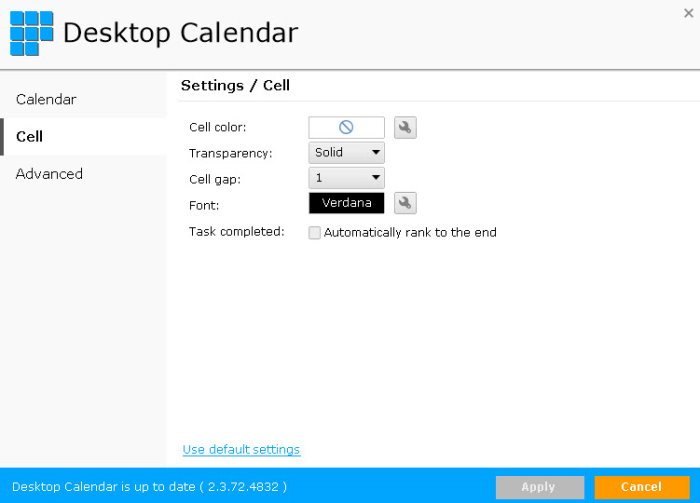Click the Desktop Calendar blue grid logo

[x=31, y=33]
